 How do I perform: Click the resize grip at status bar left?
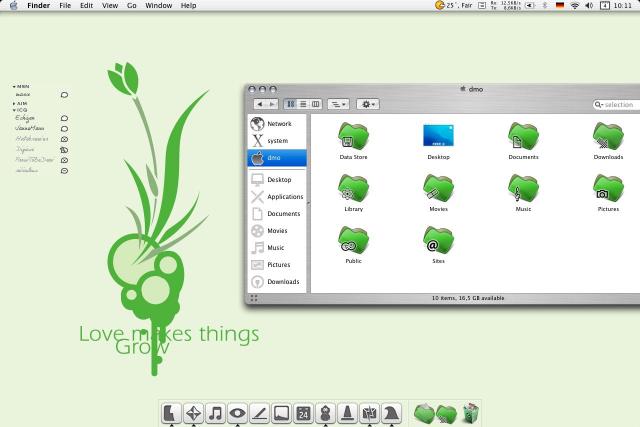(254, 298)
